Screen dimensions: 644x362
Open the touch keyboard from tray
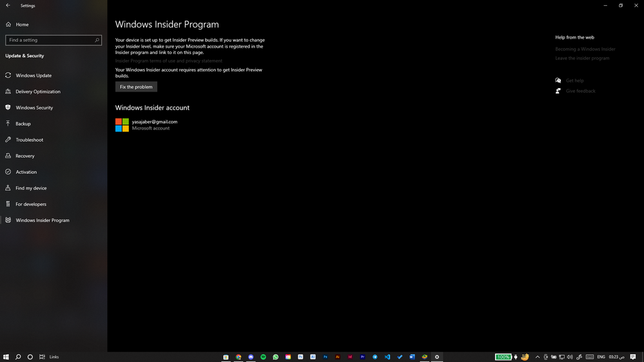590,357
